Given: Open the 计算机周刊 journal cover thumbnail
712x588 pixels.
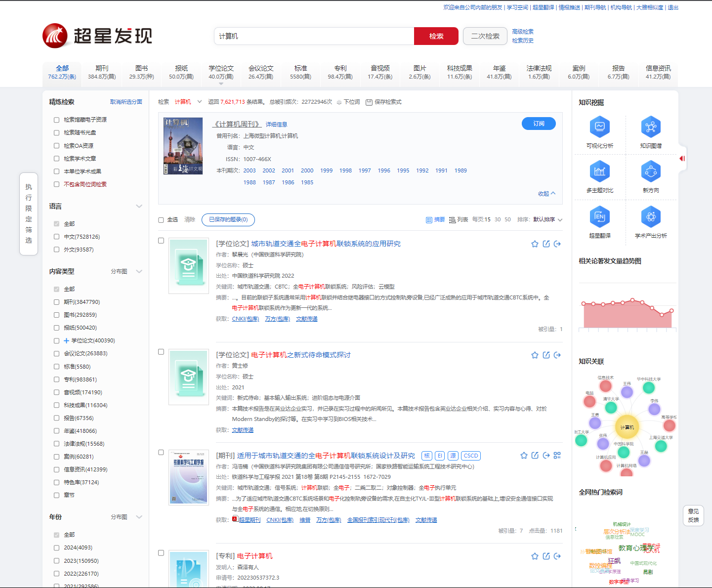Looking at the screenshot, I should (x=183, y=146).
